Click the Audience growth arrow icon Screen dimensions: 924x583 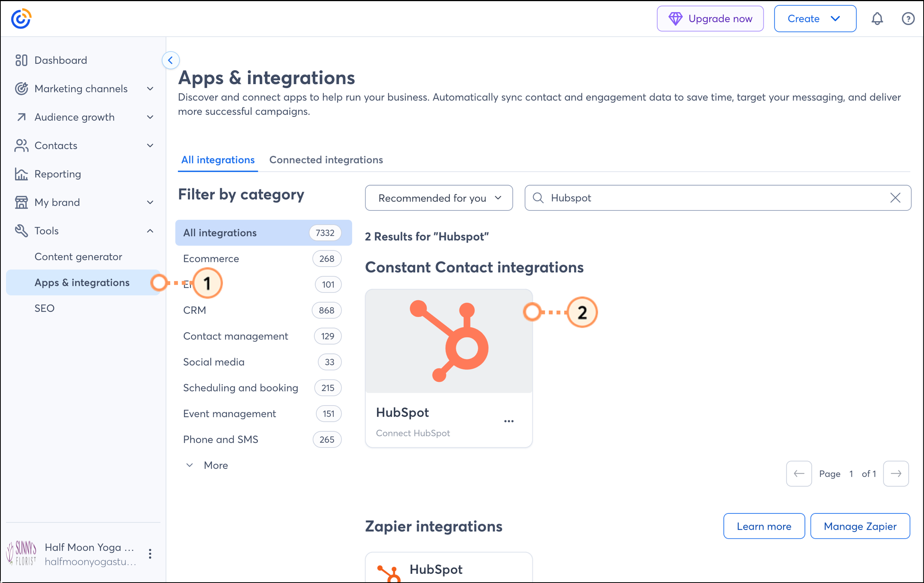pos(21,117)
